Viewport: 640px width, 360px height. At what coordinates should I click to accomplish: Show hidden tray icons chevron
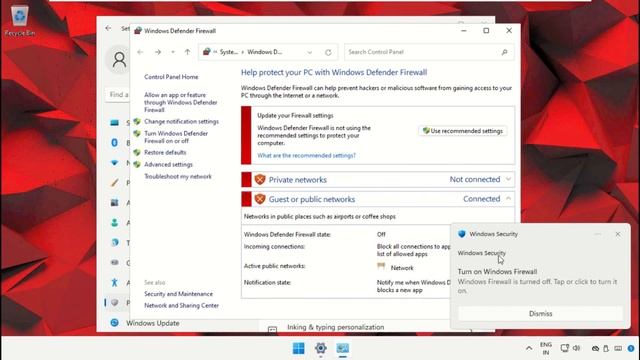coord(529,348)
